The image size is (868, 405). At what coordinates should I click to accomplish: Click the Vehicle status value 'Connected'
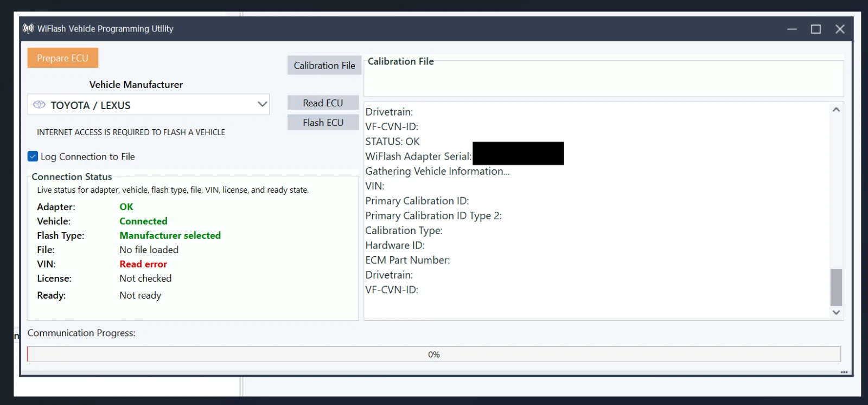143,221
